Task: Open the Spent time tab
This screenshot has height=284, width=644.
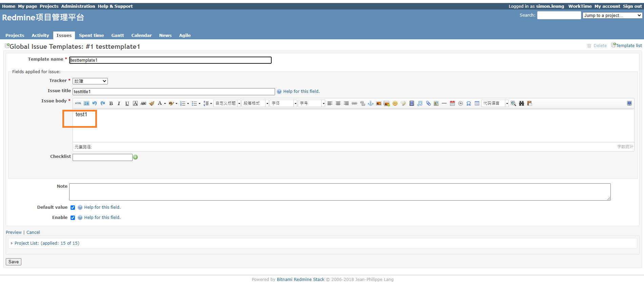Action: 92,35
